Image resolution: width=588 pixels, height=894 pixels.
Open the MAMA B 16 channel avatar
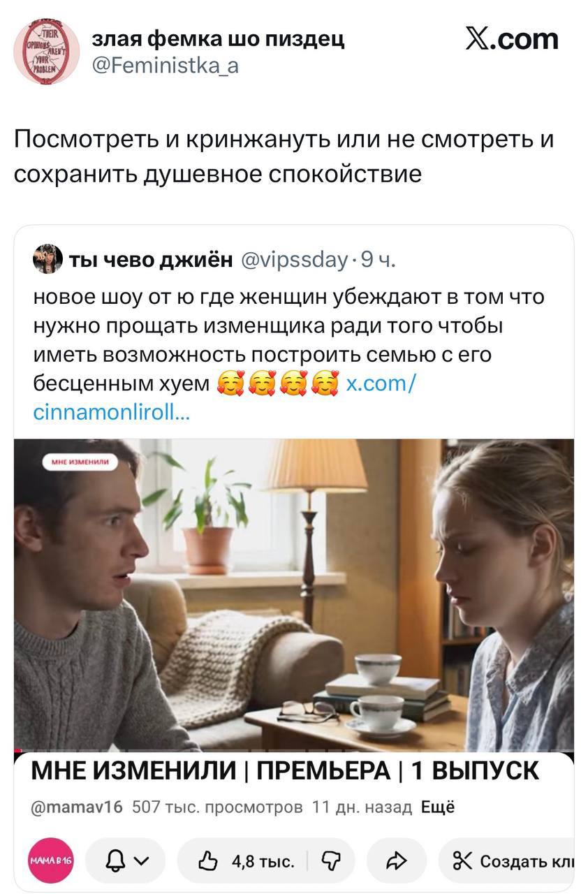50,860
